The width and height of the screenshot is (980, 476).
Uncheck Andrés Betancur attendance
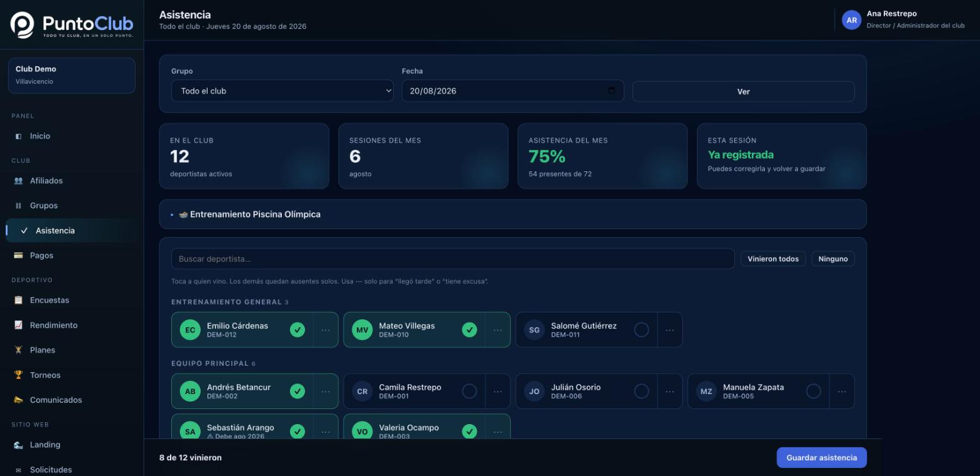[x=297, y=392]
